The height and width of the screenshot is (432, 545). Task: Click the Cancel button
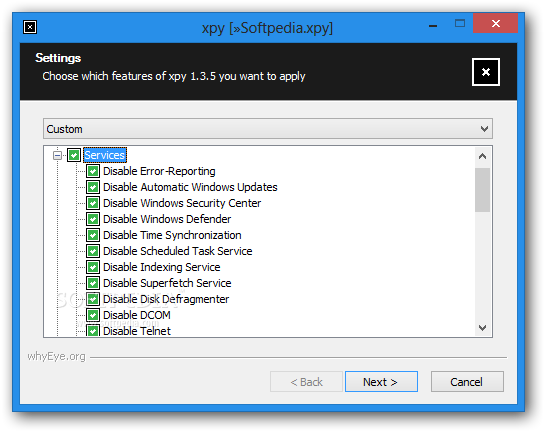click(x=467, y=382)
